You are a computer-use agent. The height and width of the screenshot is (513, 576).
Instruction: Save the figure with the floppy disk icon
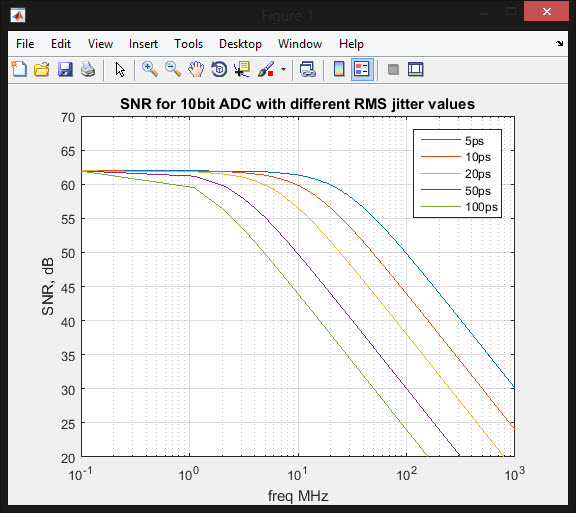click(x=65, y=69)
